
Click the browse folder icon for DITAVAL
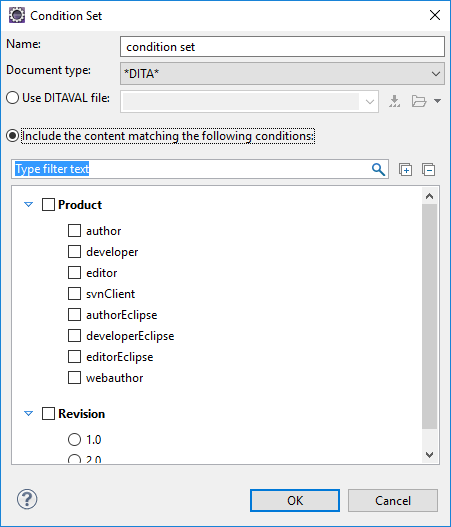tap(419, 101)
